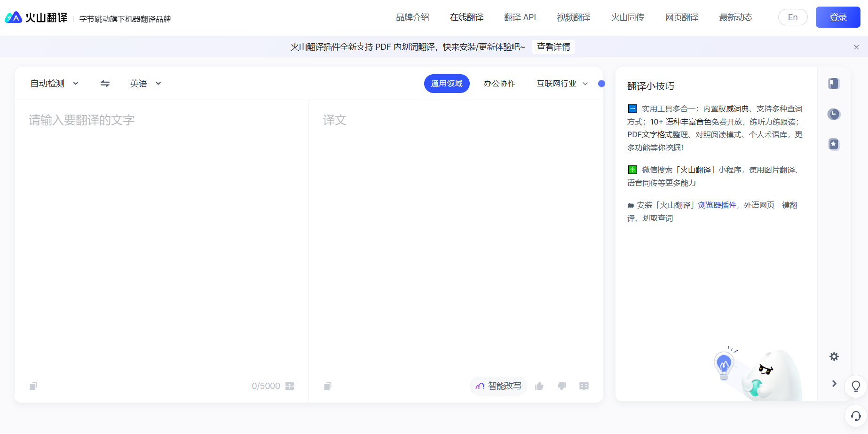Click 查看详情 in the banner

[553, 46]
